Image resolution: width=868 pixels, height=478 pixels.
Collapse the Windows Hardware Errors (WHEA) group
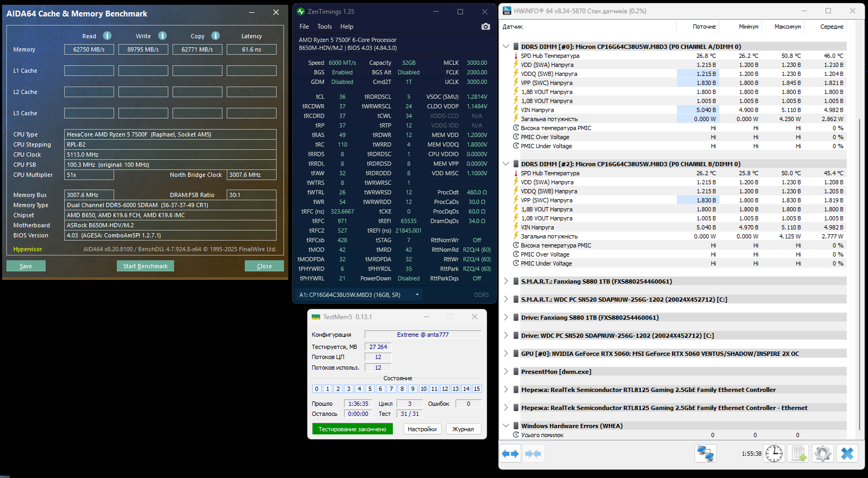[506, 426]
